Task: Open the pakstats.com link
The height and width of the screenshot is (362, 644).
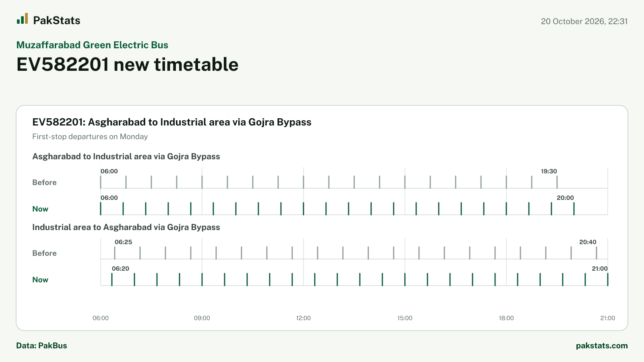Action: [x=602, y=346]
